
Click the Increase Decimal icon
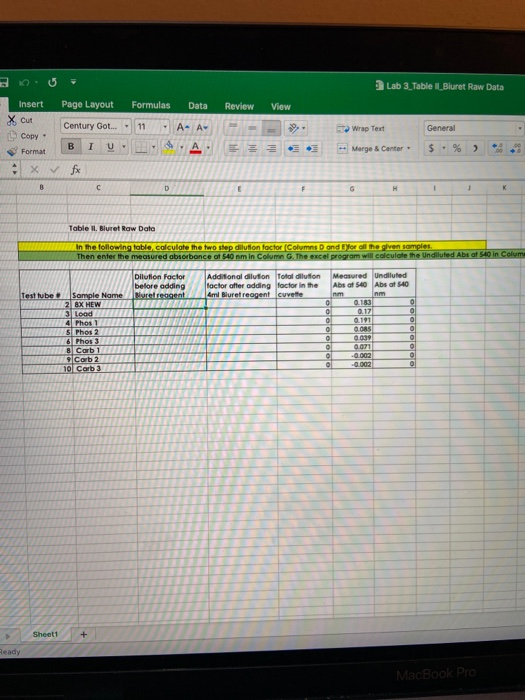point(497,149)
